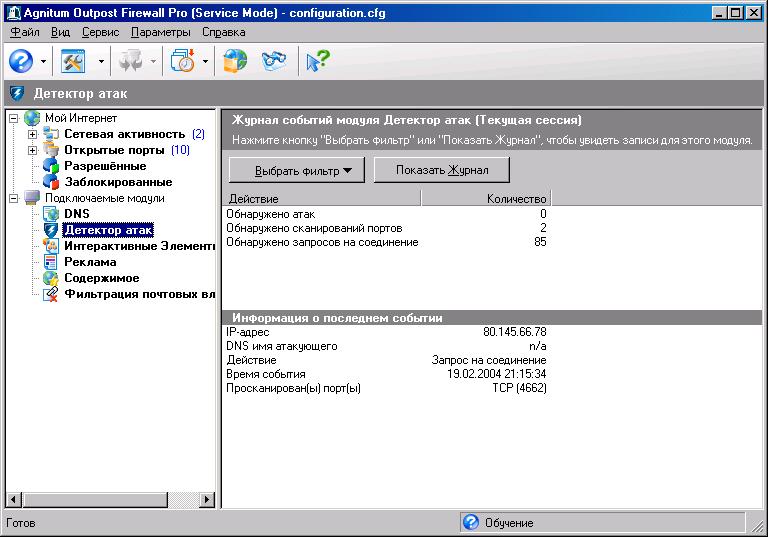Click the Мой Интернет globe icon
Screen dimensions: 768x537
[32, 118]
